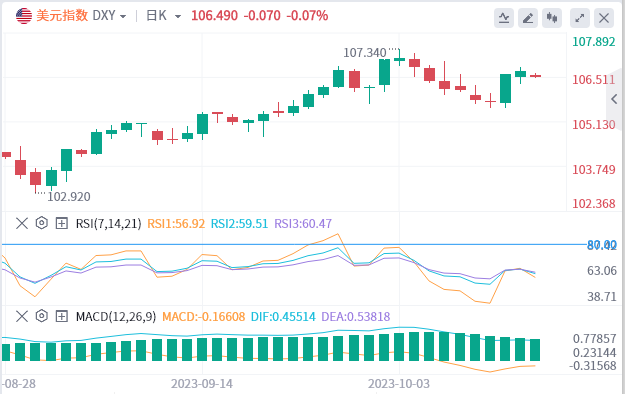Image resolution: width=625 pixels, height=394 pixels.
Task: Open RSI indicator settings
Action: [x=42, y=223]
